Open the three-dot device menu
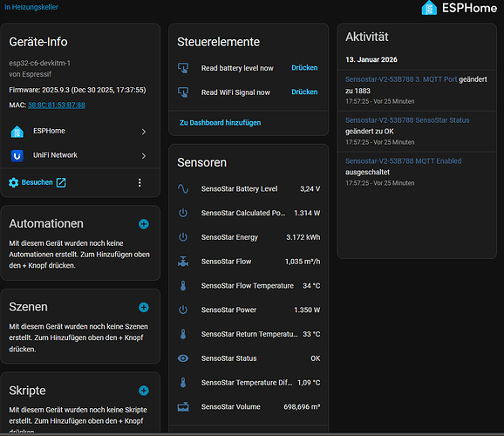504x436 pixels. [140, 182]
